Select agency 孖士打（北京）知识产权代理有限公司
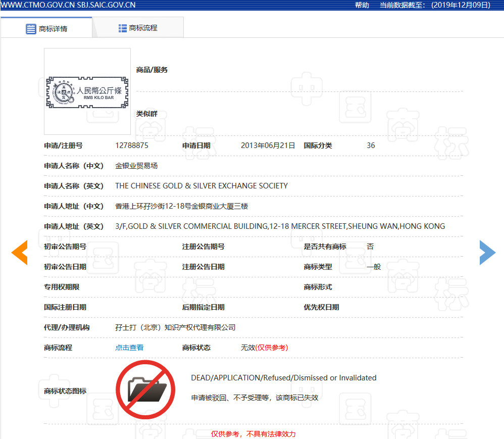 tap(176, 327)
